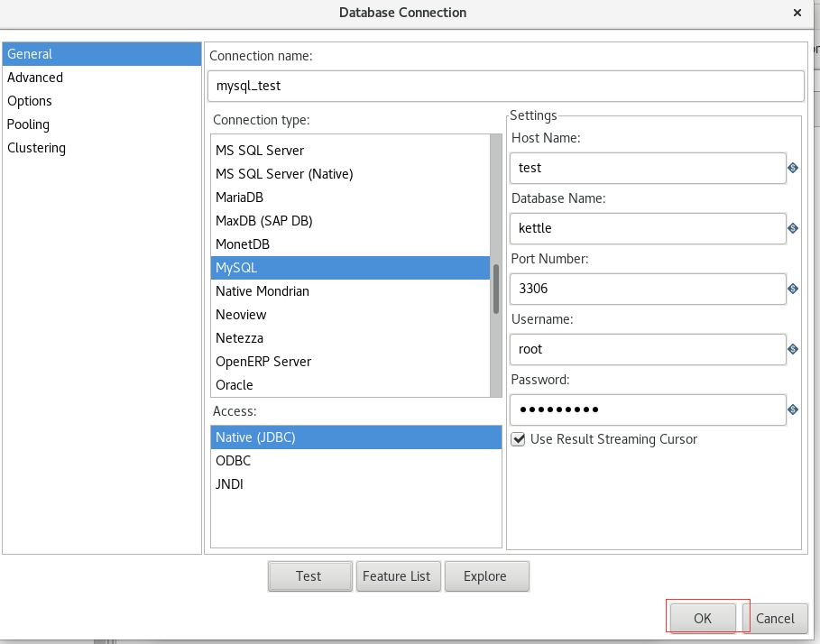Viewport: 820px width, 644px height.
Task: Select Oracle connection type
Action: click(x=350, y=385)
